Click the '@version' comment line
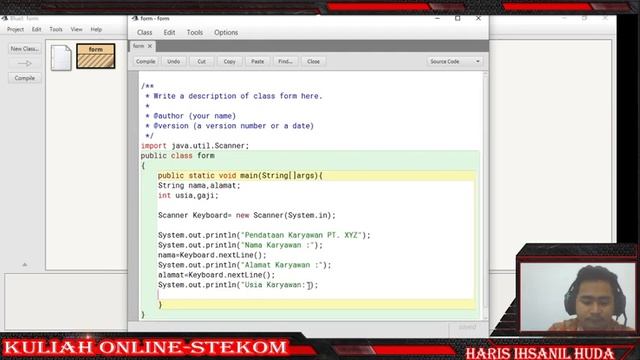This screenshot has width=640, height=360. [229, 126]
